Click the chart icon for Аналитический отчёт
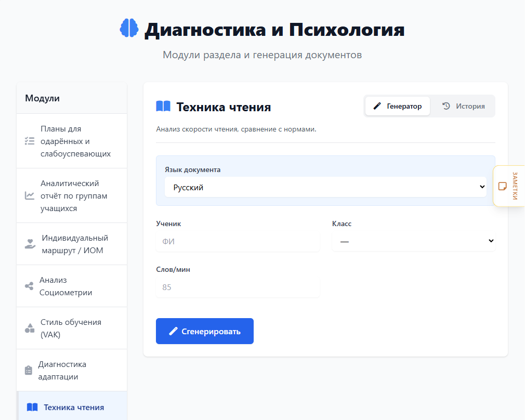Screen dimensions: 525x420 [30, 195]
